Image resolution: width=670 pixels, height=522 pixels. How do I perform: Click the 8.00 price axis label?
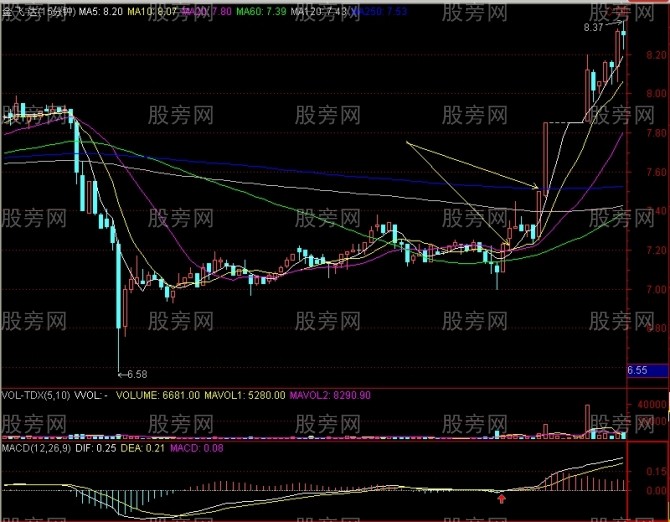click(656, 94)
